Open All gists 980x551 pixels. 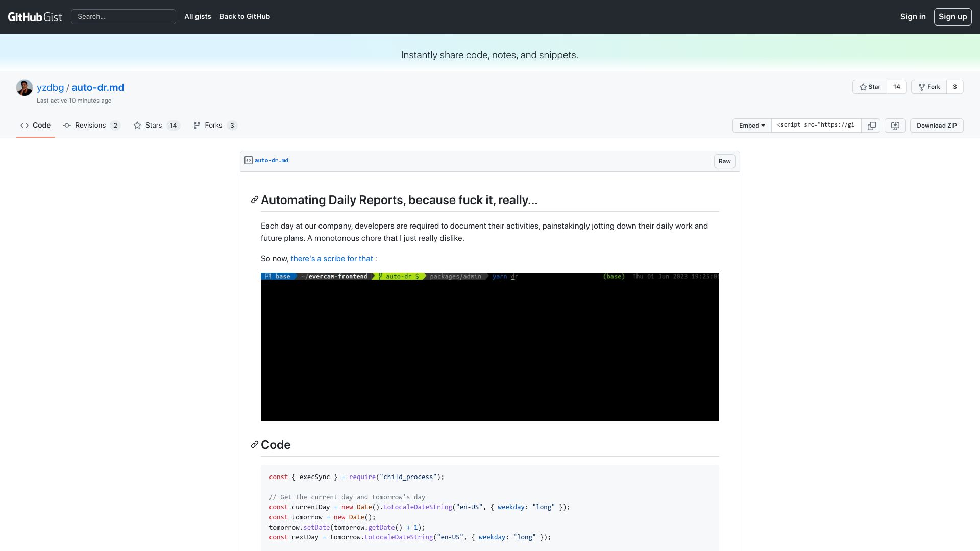point(198,17)
